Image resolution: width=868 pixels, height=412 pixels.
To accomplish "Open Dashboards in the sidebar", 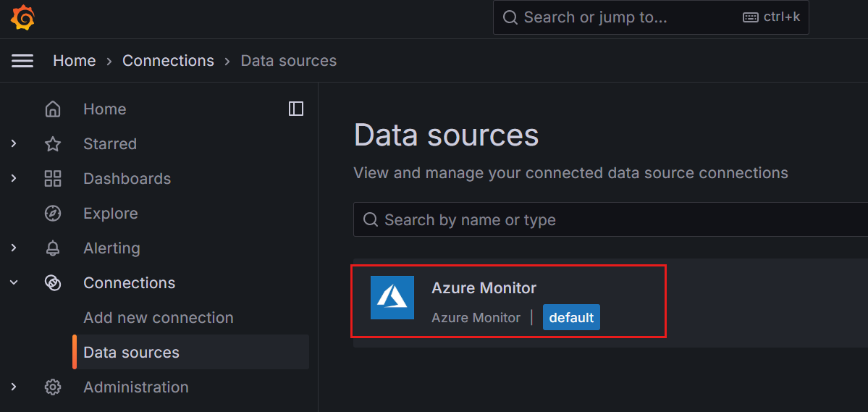I will (127, 179).
